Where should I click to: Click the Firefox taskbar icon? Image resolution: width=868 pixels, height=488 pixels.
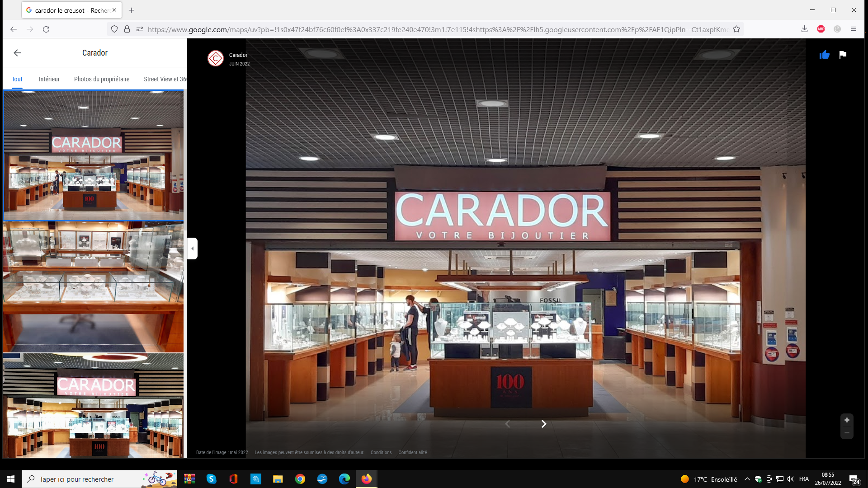(367, 479)
